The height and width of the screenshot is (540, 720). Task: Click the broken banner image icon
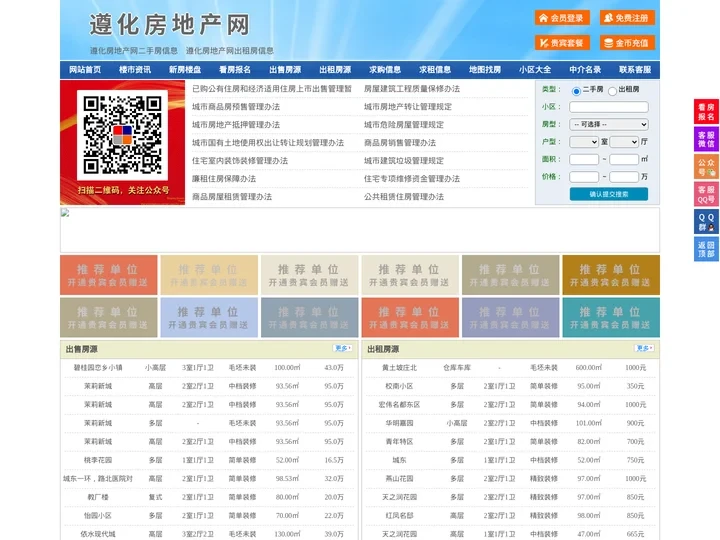[x=65, y=213]
